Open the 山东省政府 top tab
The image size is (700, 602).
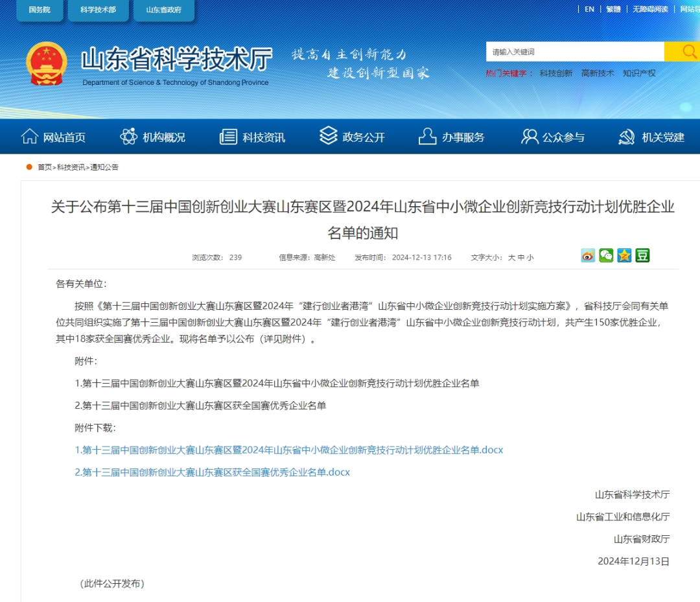(163, 10)
